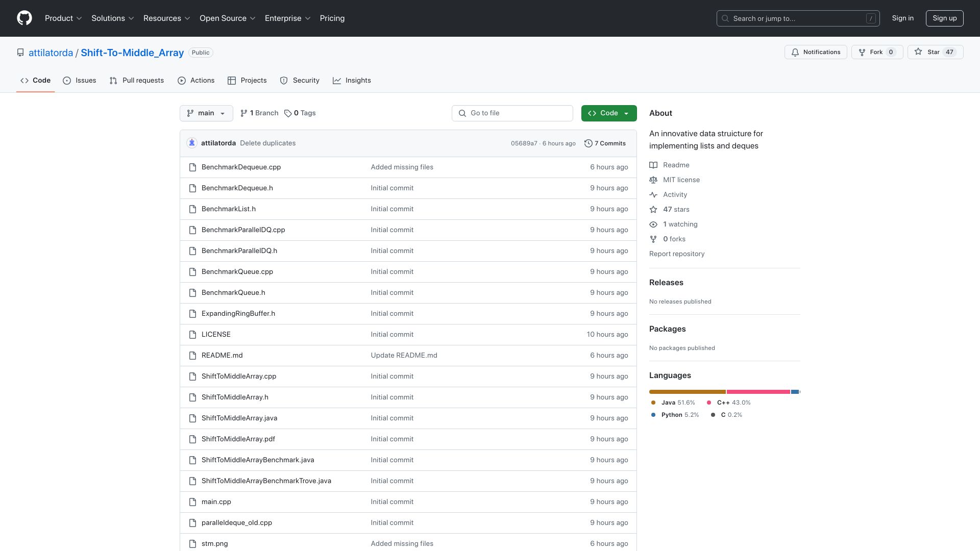Open the main branch selector dropdown
Image resolution: width=980 pixels, height=551 pixels.
coord(206,113)
